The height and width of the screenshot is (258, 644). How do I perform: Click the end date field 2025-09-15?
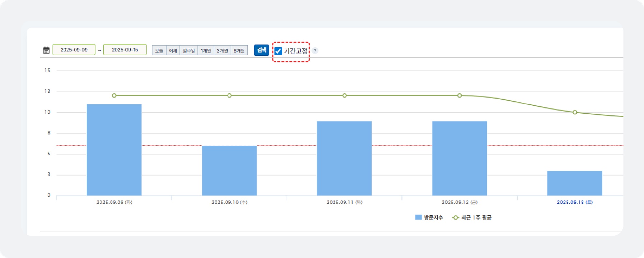(125, 50)
